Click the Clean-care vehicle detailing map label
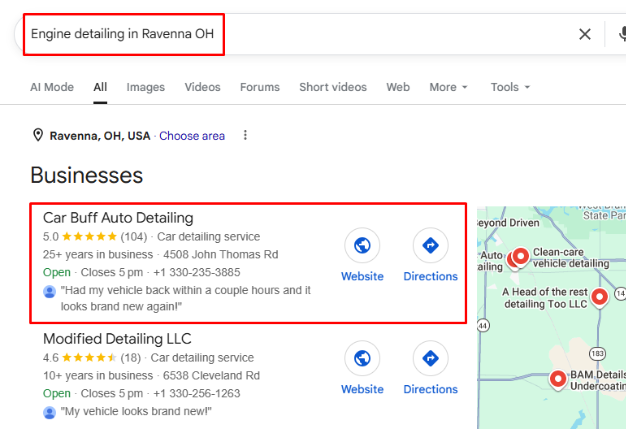The width and height of the screenshot is (626, 429). pyautogui.click(x=571, y=258)
